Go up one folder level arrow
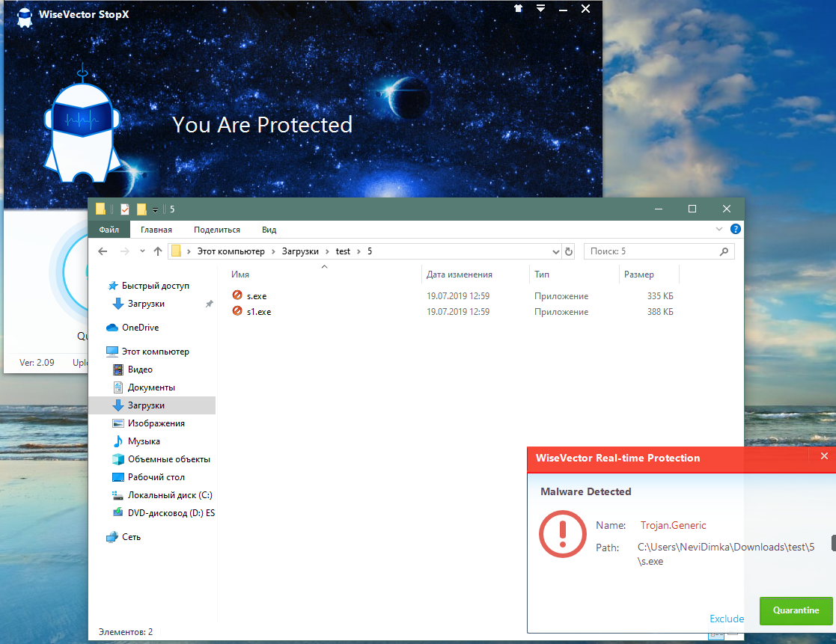Viewport: 836px width, 644px height. (x=158, y=251)
